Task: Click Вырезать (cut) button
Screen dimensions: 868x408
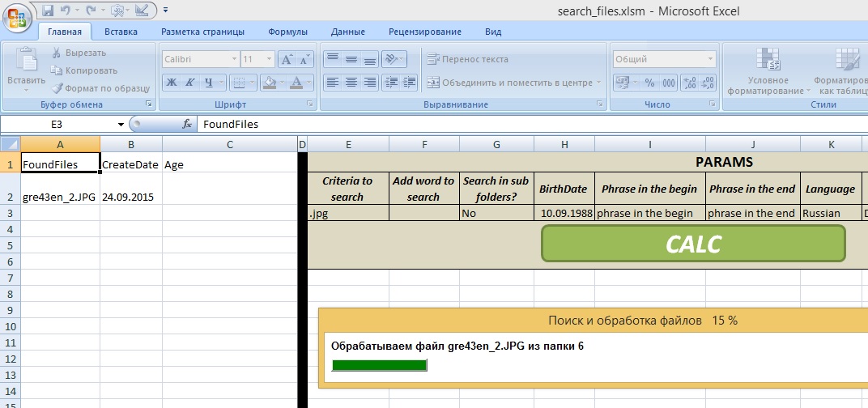Action: (79, 53)
